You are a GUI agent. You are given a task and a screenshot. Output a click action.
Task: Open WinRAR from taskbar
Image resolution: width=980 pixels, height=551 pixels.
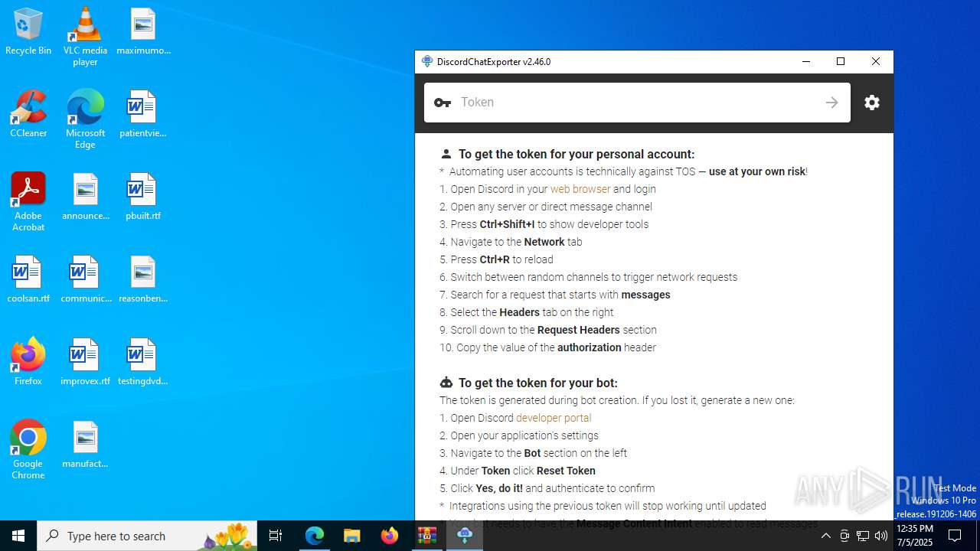427,536
